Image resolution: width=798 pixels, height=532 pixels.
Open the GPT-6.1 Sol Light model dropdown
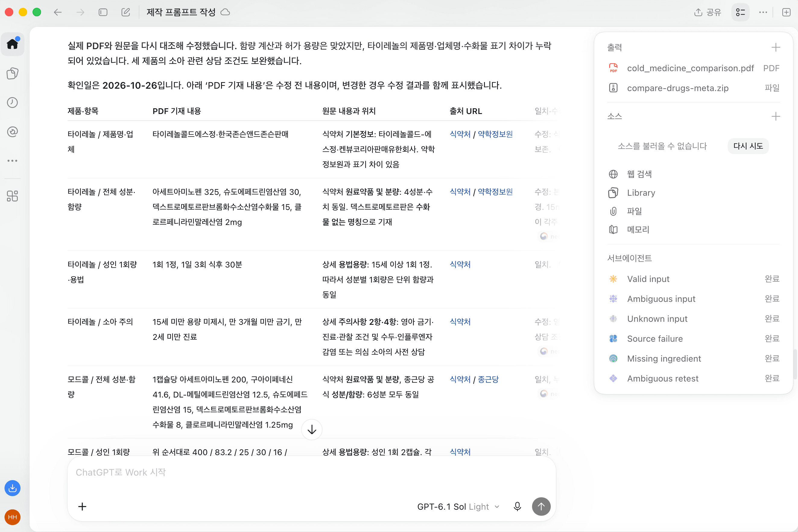[458, 507]
